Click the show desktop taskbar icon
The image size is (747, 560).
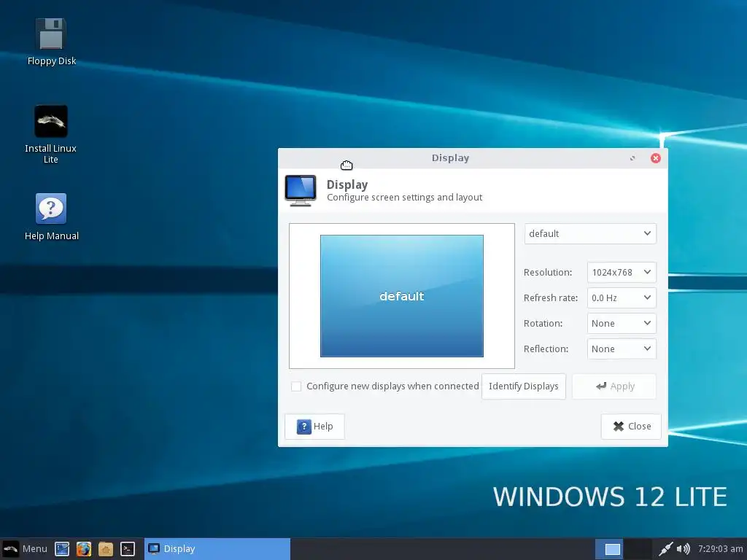(x=62, y=549)
